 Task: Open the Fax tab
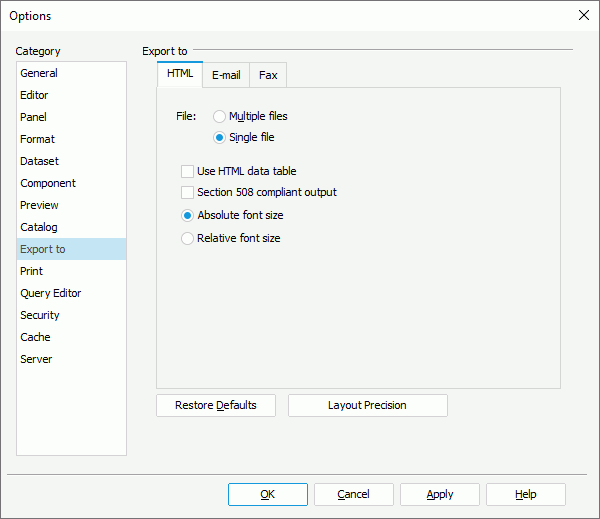[268, 75]
